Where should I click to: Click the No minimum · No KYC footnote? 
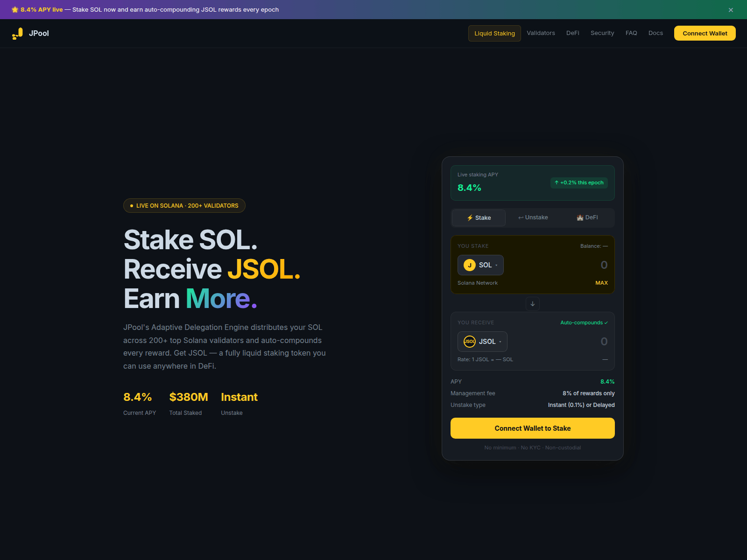coord(533,448)
